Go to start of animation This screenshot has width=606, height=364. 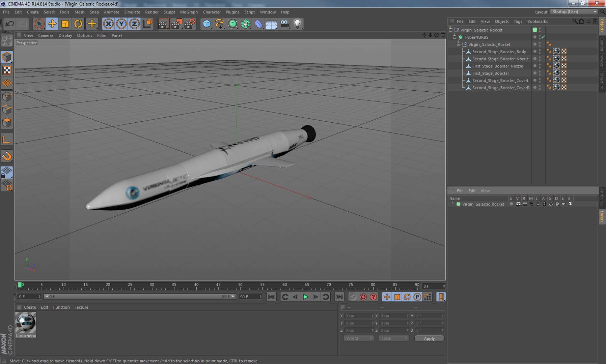tap(271, 297)
